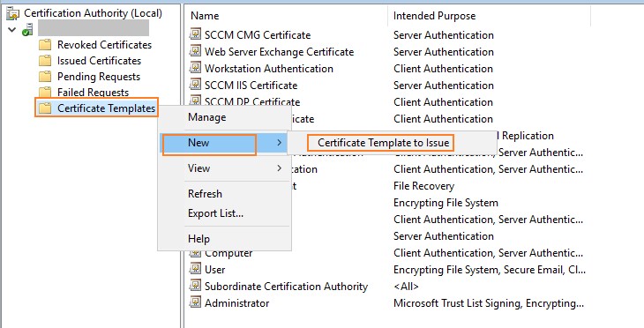Click the Computer template icon
Image resolution: width=644 pixels, height=328 pixels.
coord(195,254)
